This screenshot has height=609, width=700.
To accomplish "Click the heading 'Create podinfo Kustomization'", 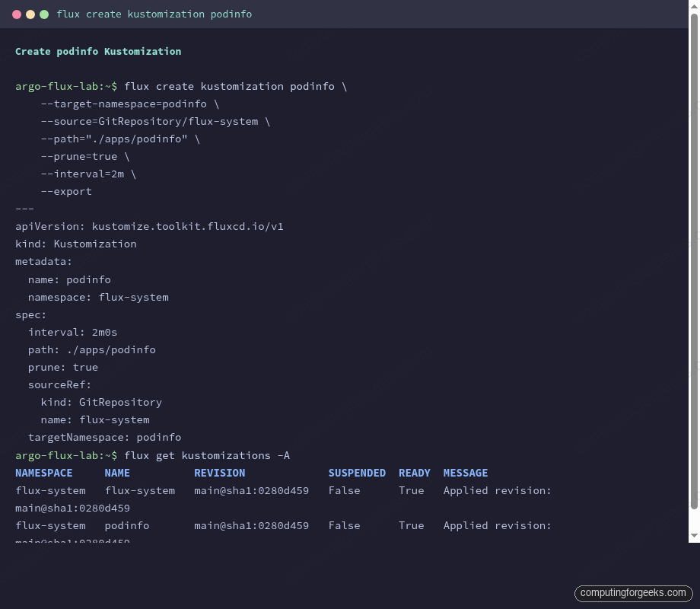I will [x=98, y=51].
